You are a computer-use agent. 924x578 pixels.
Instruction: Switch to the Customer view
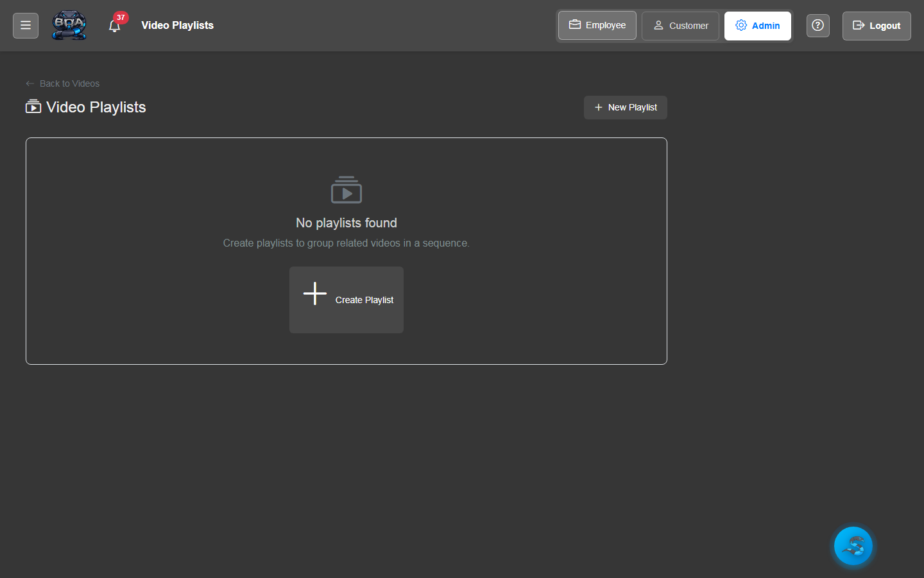click(680, 26)
